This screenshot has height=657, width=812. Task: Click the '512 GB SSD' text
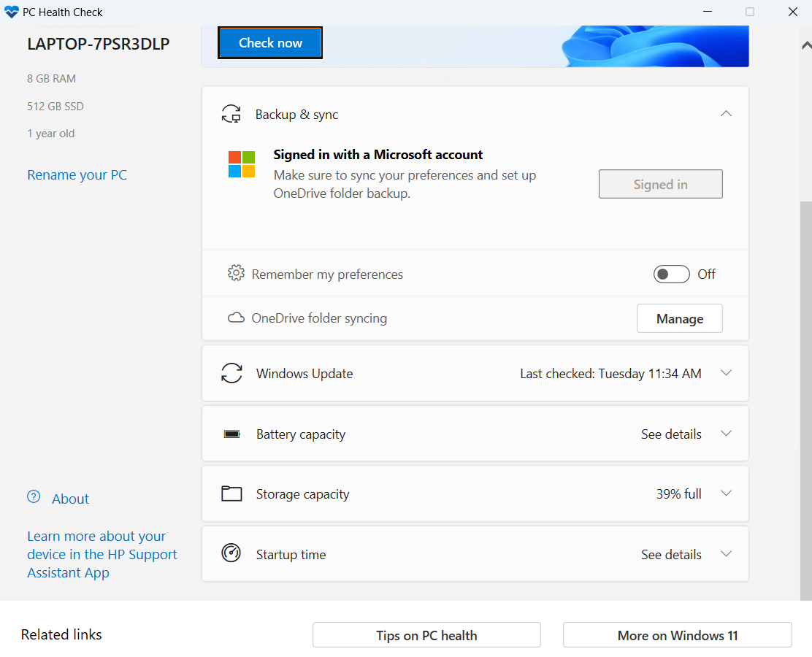(55, 106)
